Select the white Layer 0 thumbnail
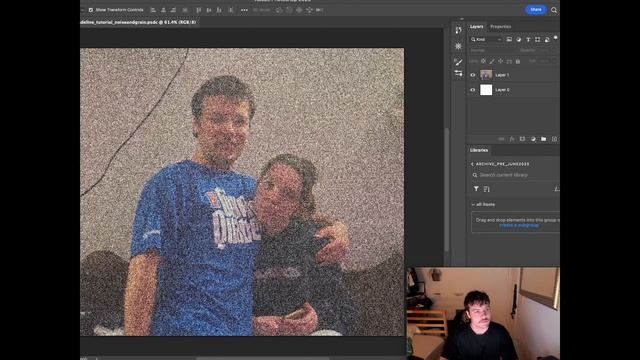The width and height of the screenshot is (640, 360). pos(486,90)
